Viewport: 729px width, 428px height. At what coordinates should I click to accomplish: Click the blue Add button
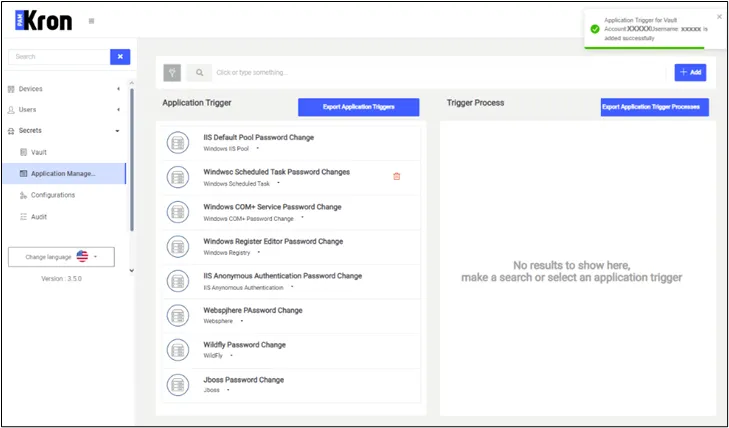[x=690, y=72]
